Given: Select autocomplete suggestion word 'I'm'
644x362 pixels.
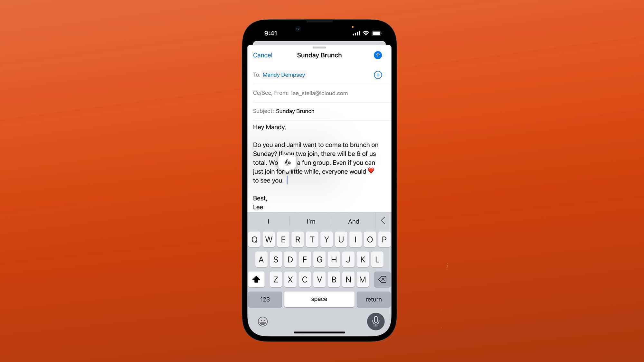Looking at the screenshot, I should [x=310, y=220].
